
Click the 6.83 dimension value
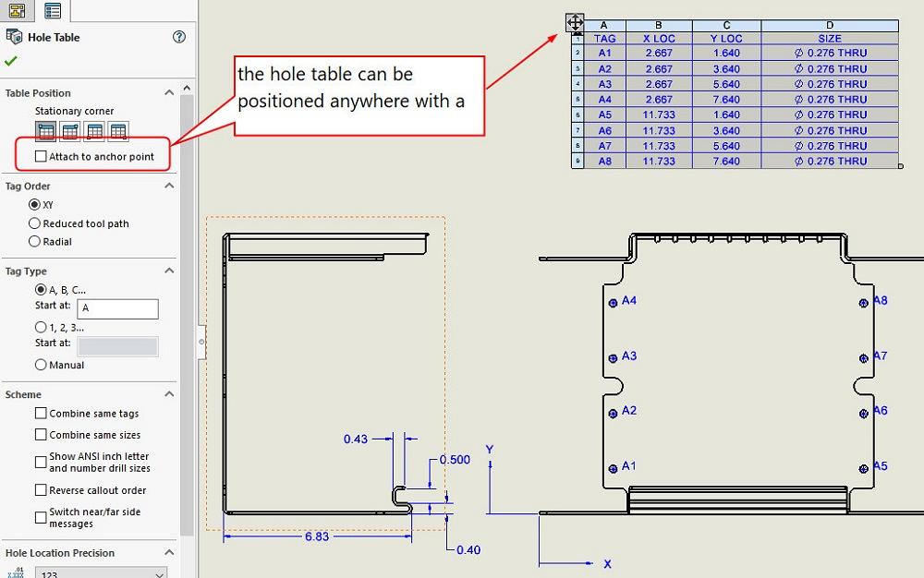[317, 536]
